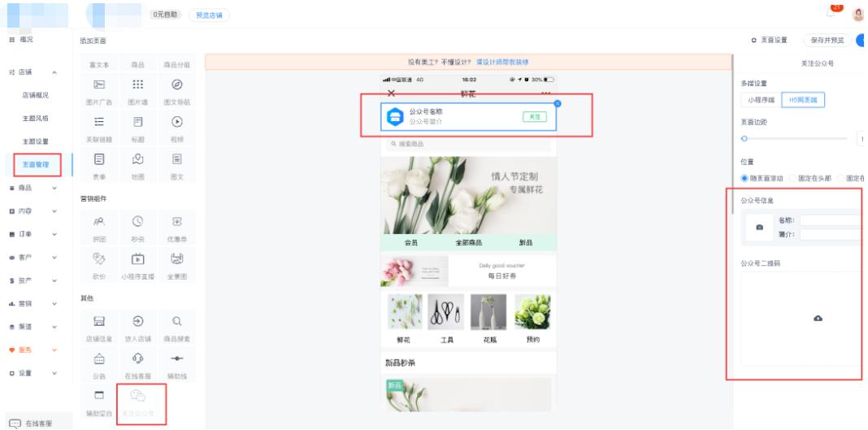The width and height of the screenshot is (868, 430).
Task: Add the 图文导航 compass navigation component
Action: click(176, 92)
